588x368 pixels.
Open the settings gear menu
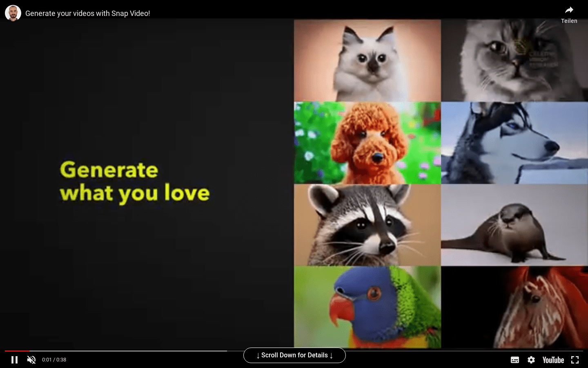(x=531, y=360)
